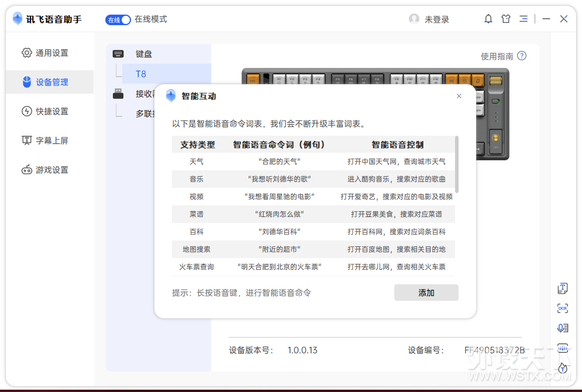Open the skin shirt icon
Image resolution: width=582 pixels, height=392 pixels.
(506, 19)
